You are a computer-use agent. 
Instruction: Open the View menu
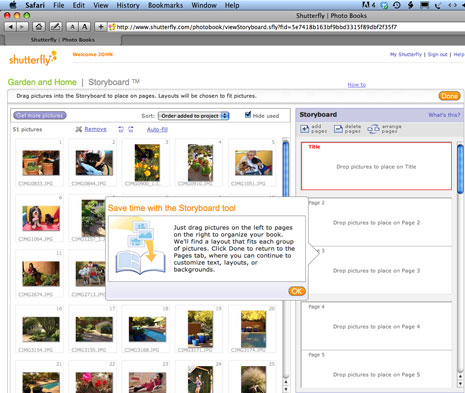pos(101,5)
